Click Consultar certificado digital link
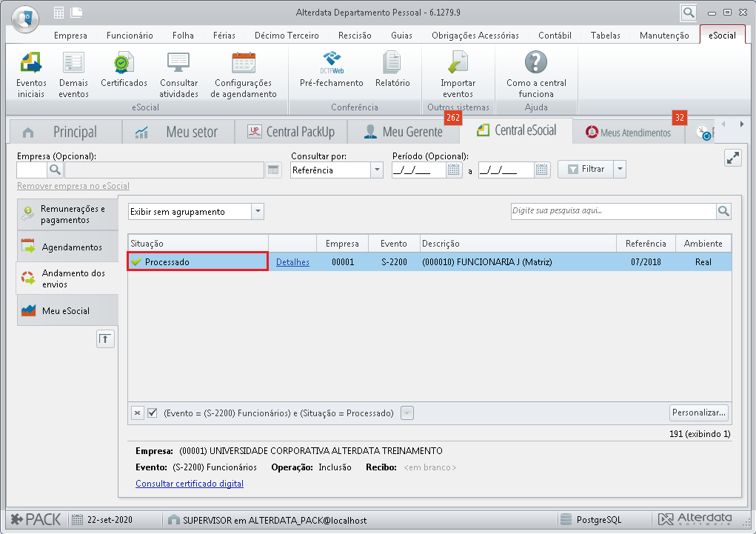The height and width of the screenshot is (534, 756). point(190,484)
